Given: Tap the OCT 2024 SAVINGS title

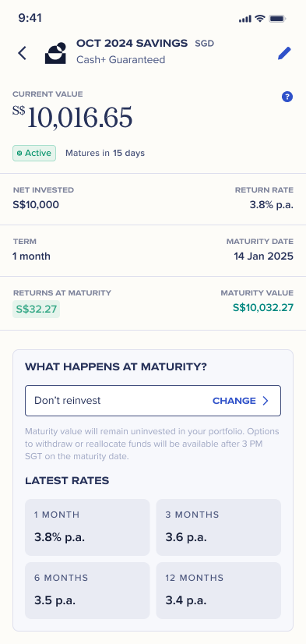Looking at the screenshot, I should tap(132, 43).
